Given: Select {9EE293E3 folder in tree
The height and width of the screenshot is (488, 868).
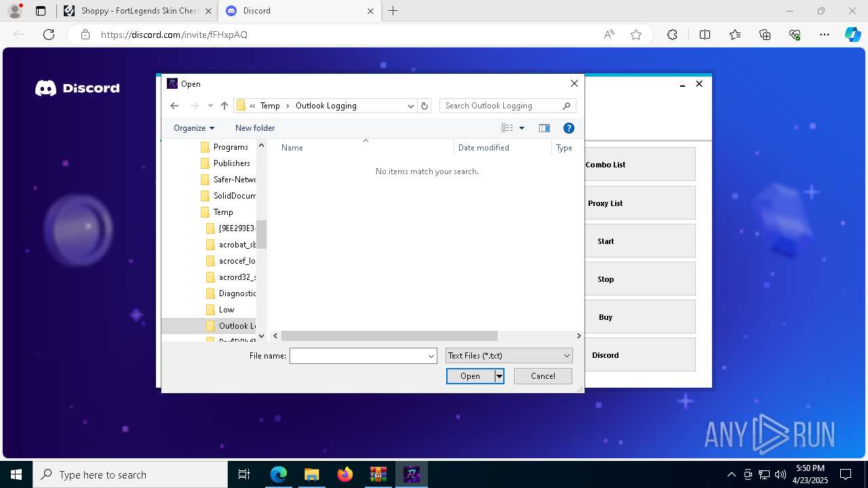Looking at the screenshot, I should 231,228.
